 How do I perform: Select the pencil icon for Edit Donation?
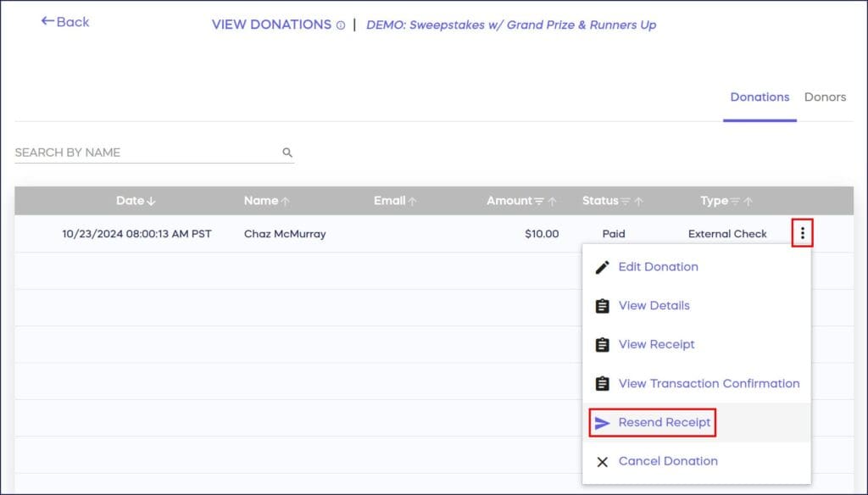pos(603,266)
